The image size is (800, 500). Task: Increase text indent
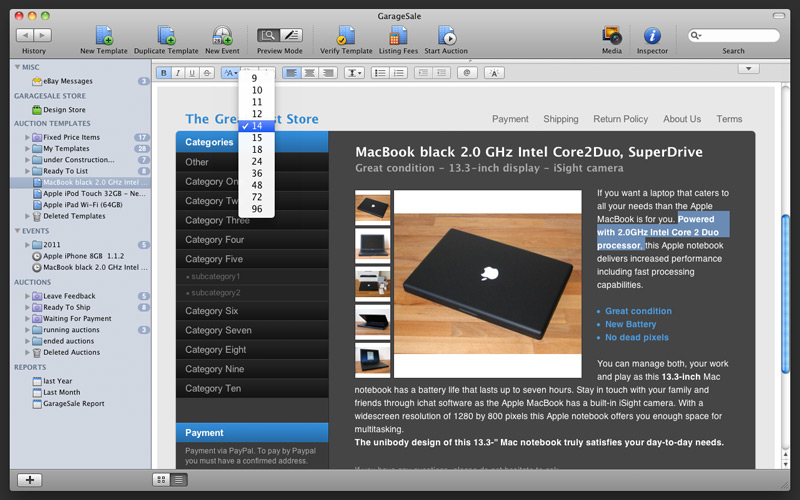click(441, 73)
